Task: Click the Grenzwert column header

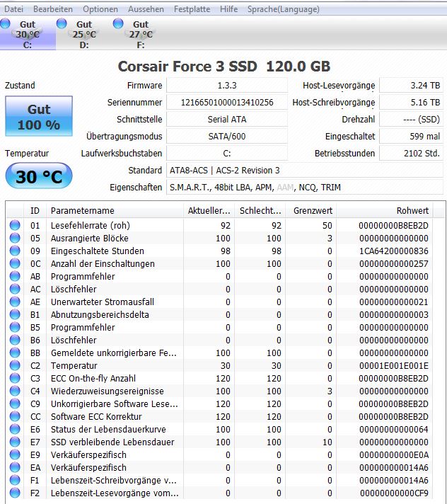Action: pyautogui.click(x=310, y=210)
